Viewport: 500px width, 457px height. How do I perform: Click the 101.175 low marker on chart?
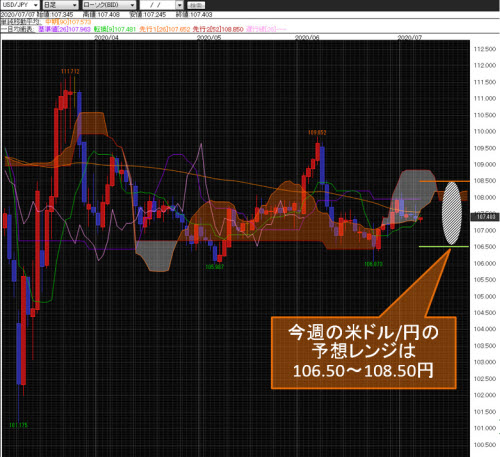[18, 425]
